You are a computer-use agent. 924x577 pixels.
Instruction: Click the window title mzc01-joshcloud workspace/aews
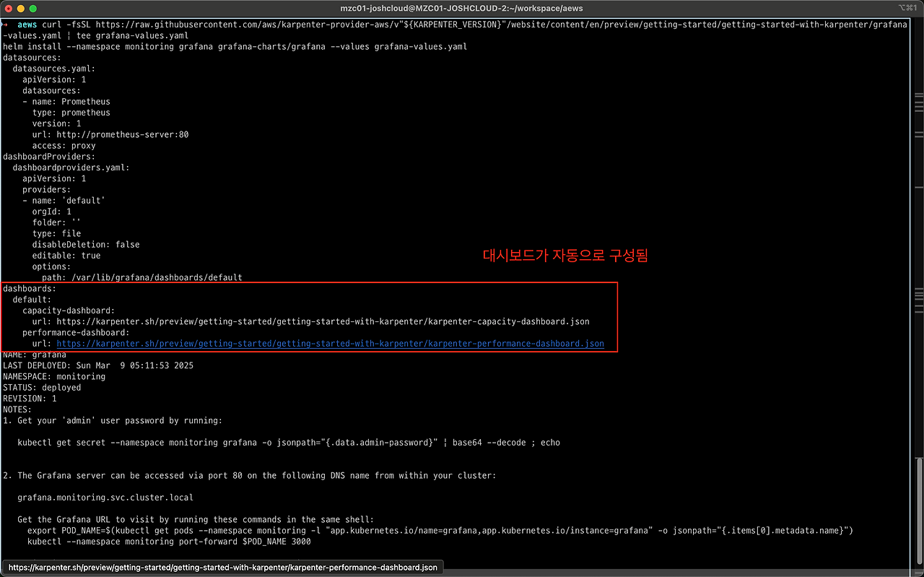(461, 8)
